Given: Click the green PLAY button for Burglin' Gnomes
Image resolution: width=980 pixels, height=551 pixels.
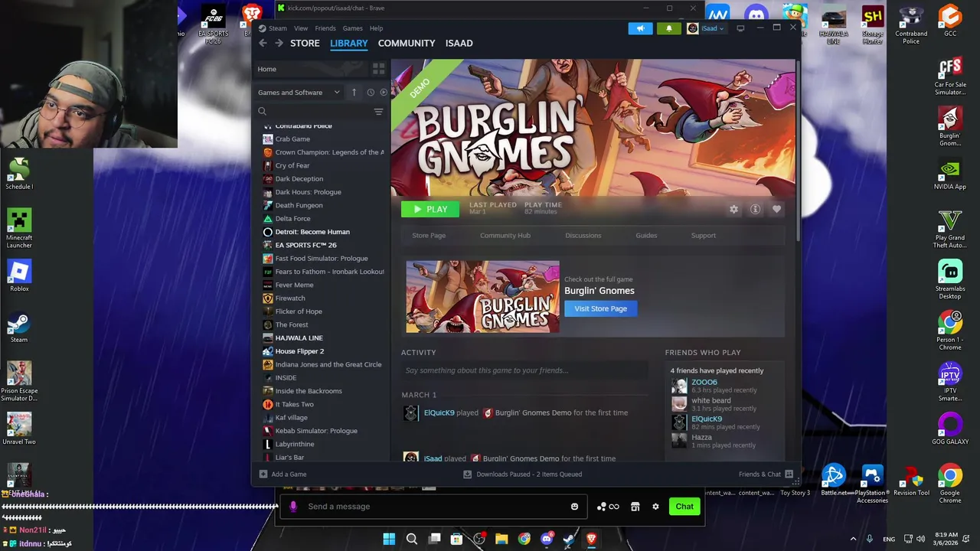Looking at the screenshot, I should point(430,209).
